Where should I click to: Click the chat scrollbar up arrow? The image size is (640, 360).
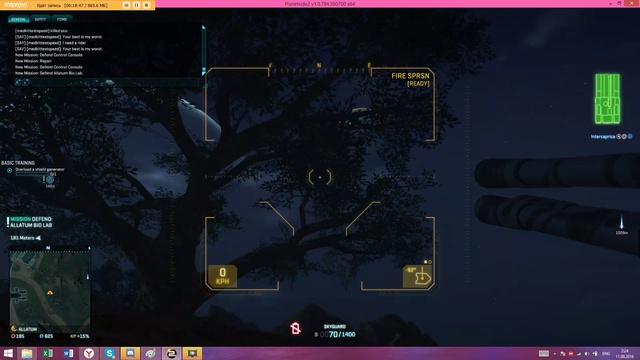pyautogui.click(x=204, y=28)
